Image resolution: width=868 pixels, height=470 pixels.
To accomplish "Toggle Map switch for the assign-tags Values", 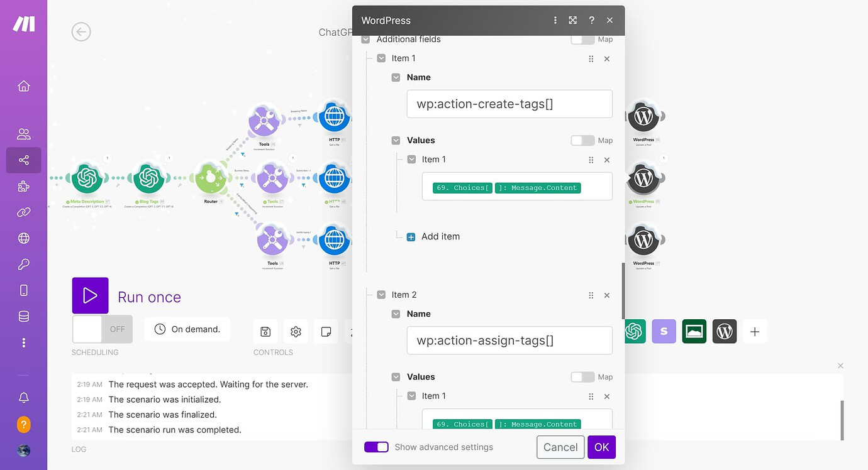I will click(582, 377).
